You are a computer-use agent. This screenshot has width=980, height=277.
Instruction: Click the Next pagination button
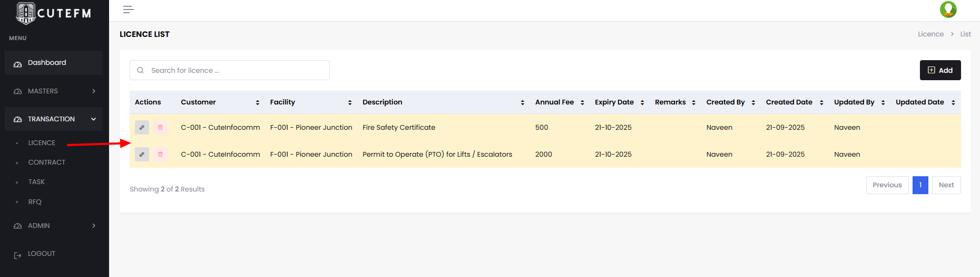tap(946, 185)
